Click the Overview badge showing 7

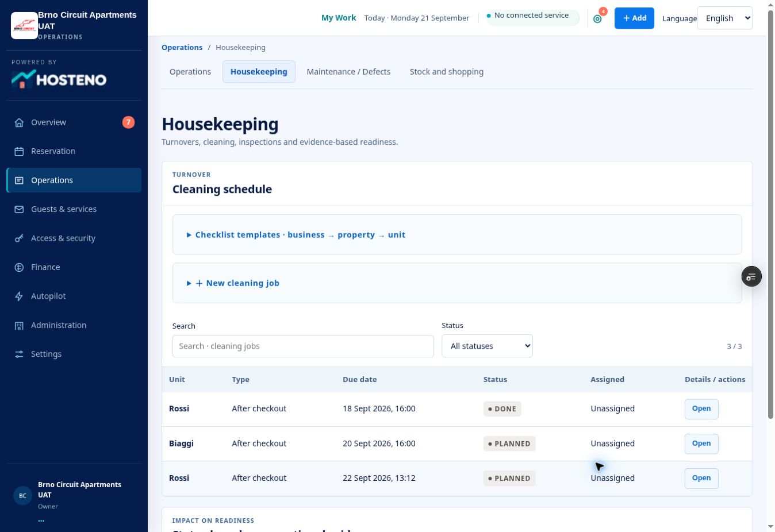coord(128,122)
